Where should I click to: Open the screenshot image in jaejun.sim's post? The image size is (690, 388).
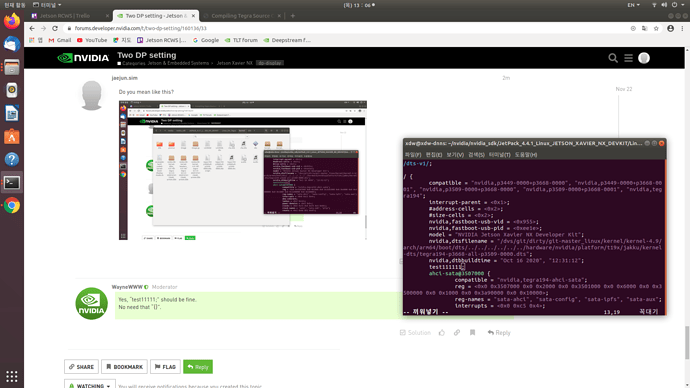(242, 170)
